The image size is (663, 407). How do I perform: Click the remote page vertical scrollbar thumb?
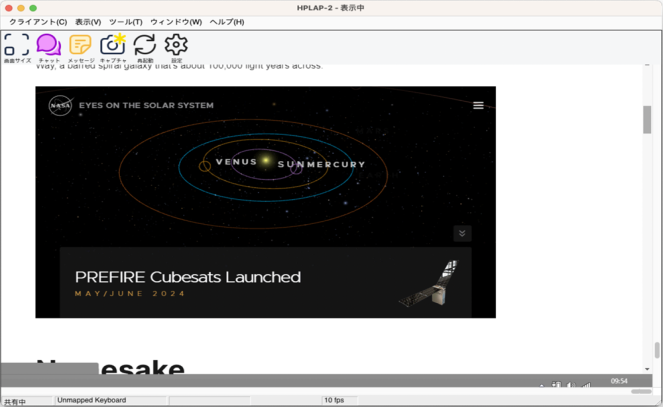(x=647, y=119)
